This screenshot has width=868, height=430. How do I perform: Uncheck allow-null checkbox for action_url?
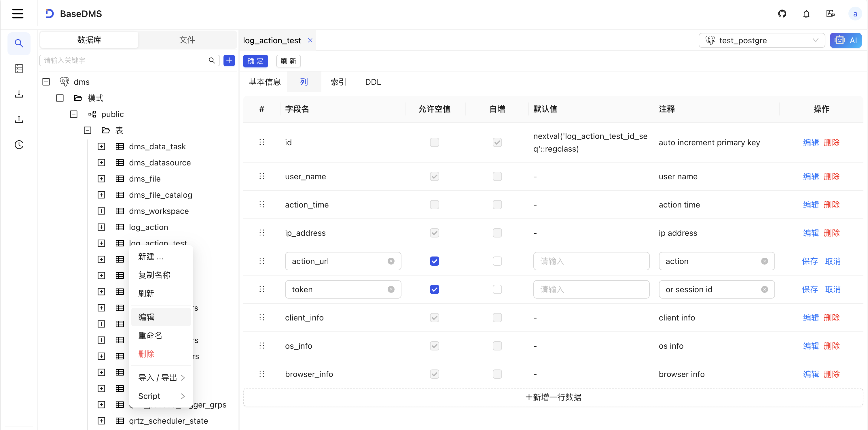click(434, 261)
